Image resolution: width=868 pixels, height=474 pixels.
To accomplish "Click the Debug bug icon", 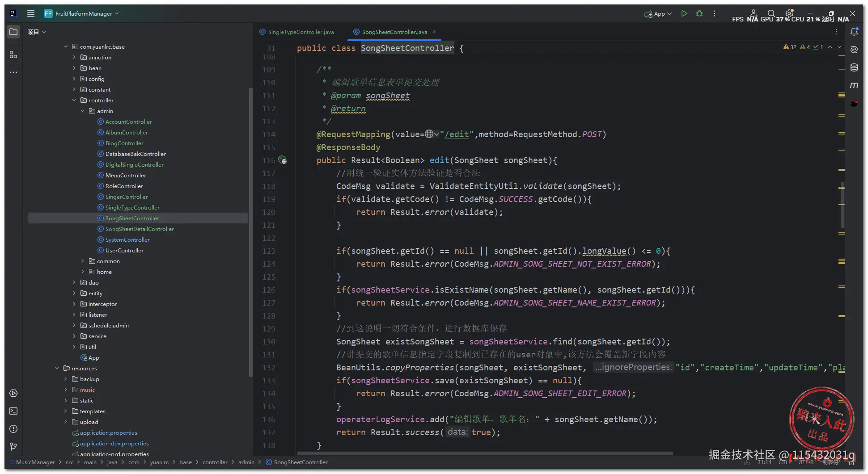I will point(699,14).
